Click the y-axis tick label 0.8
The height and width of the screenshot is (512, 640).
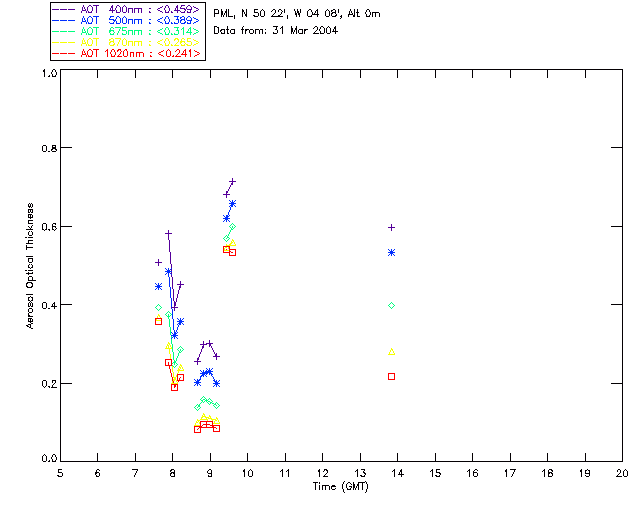pos(49,148)
